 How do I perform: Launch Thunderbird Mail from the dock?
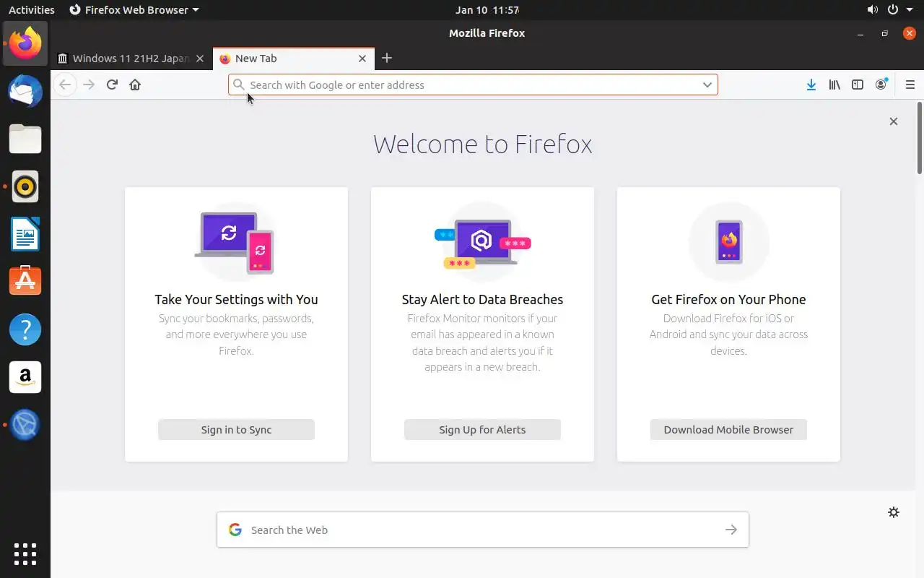click(25, 91)
